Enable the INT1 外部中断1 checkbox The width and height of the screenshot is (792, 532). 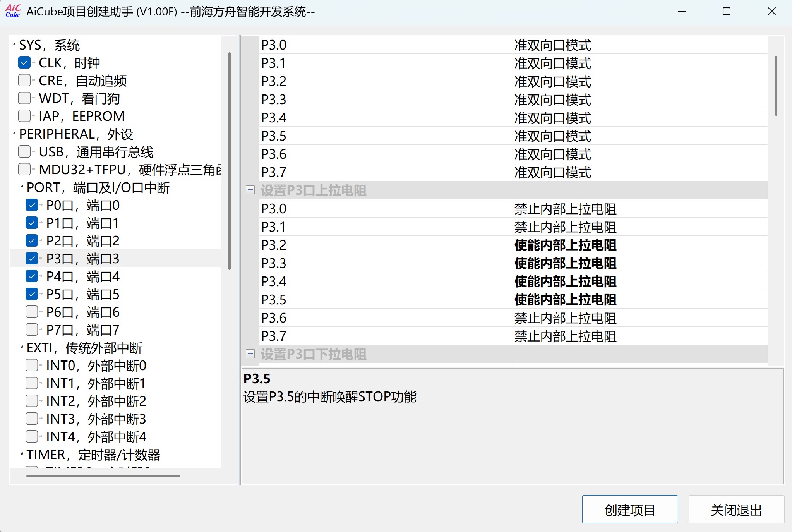pyautogui.click(x=32, y=383)
